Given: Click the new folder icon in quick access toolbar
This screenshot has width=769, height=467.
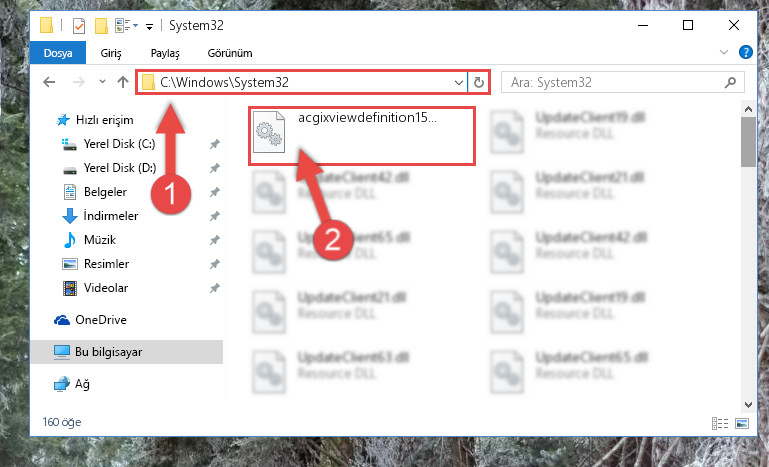Looking at the screenshot, I should click(x=101, y=26).
